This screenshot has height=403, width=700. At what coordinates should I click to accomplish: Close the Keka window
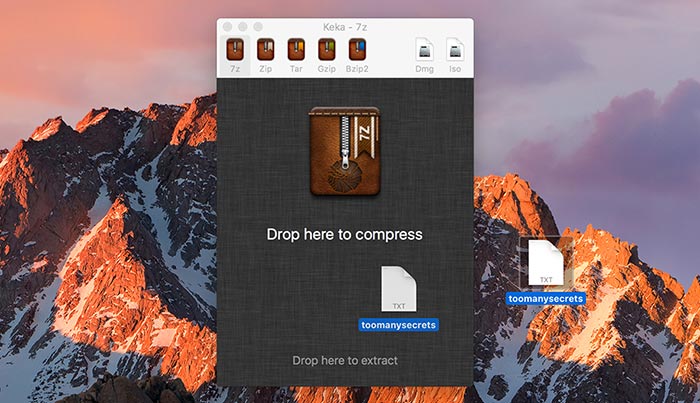[228, 27]
